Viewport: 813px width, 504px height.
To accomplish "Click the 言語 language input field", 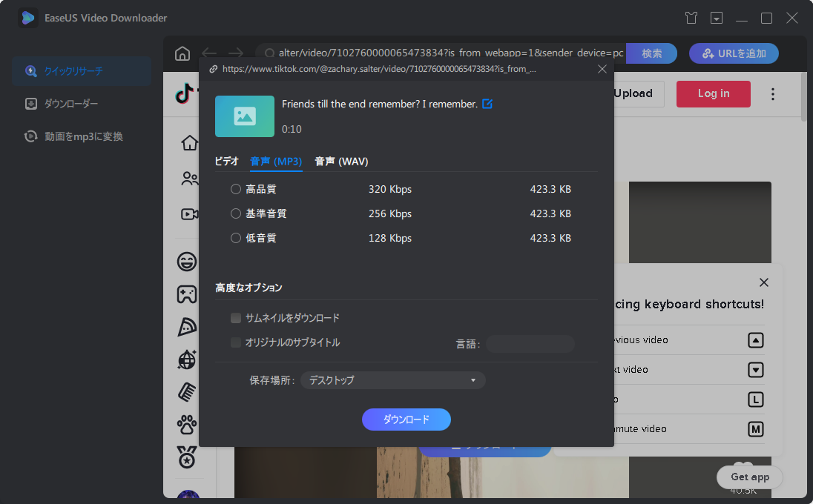I will [530, 344].
